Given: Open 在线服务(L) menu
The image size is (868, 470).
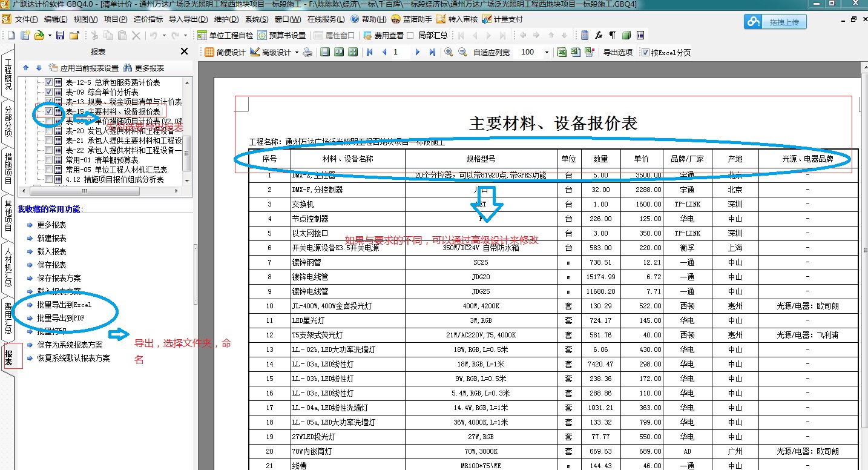Looking at the screenshot, I should tap(326, 19).
